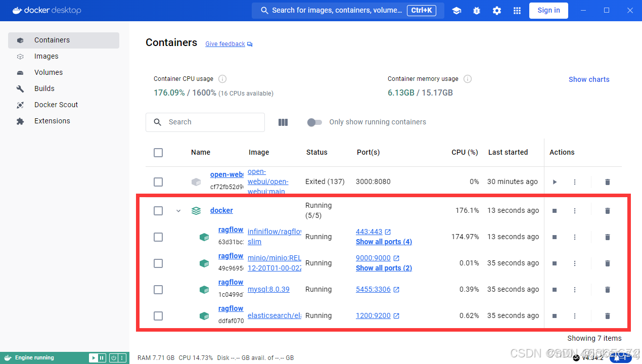Pause the Docker engine from status bar
This screenshot has height=364, width=642.
click(102, 358)
